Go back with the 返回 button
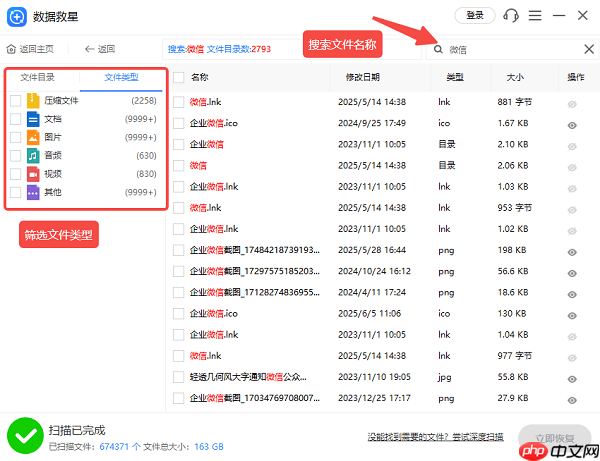The image size is (600, 461). 100,49
